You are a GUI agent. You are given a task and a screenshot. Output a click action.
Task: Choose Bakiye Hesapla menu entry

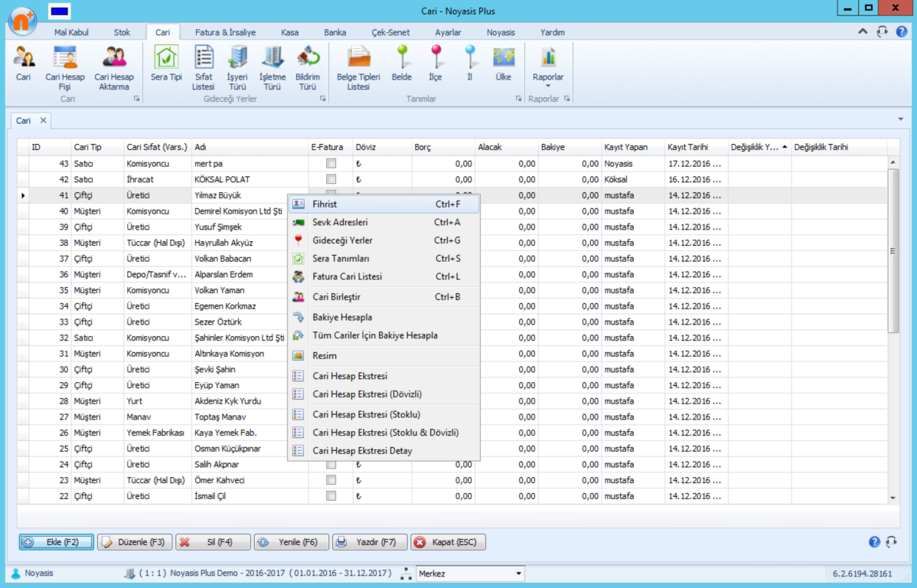tap(383, 317)
